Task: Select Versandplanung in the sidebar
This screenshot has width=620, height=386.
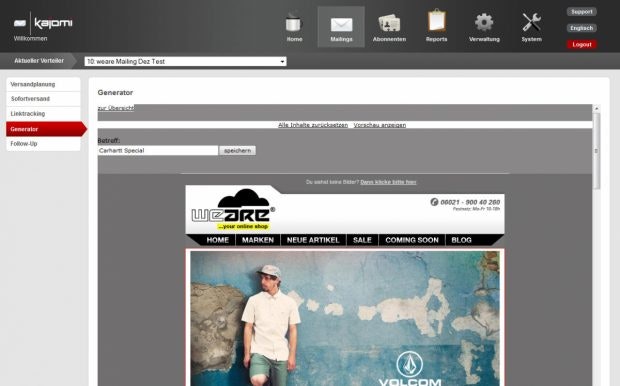Action: [43, 84]
